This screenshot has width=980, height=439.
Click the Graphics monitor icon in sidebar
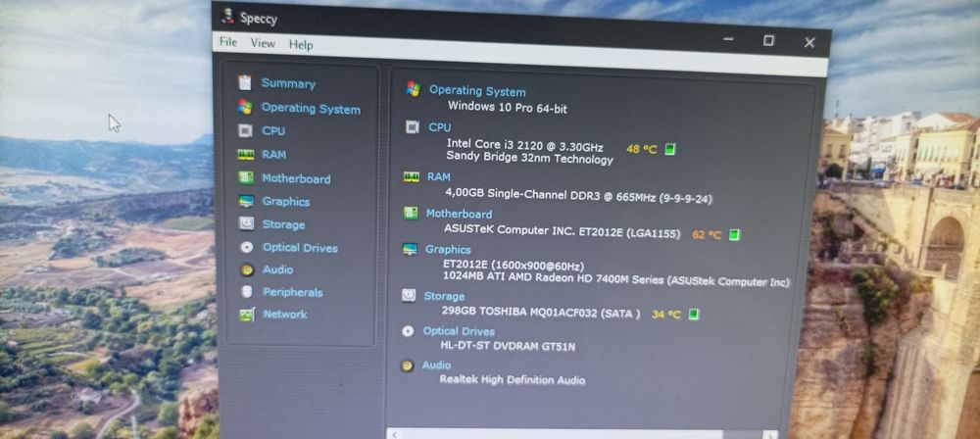(x=246, y=201)
